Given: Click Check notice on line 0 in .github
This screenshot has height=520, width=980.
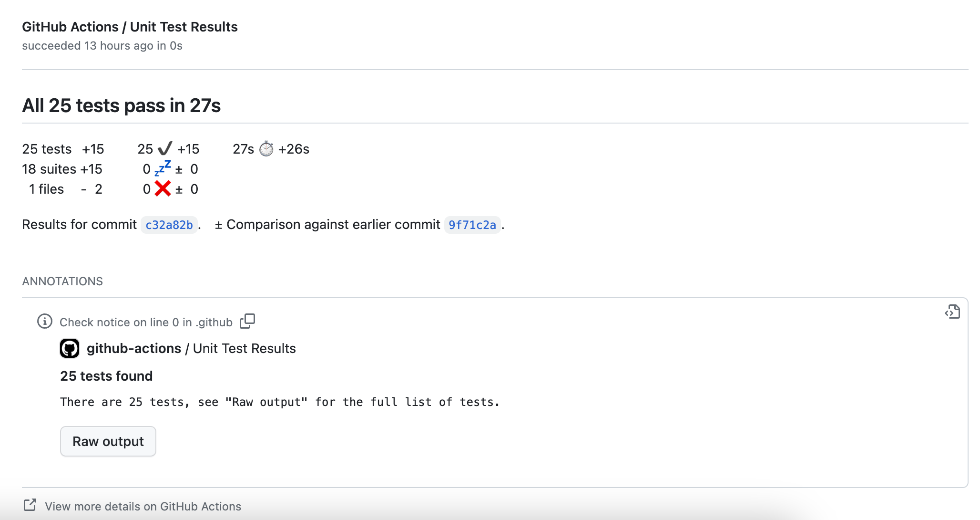Looking at the screenshot, I should pyautogui.click(x=145, y=322).
